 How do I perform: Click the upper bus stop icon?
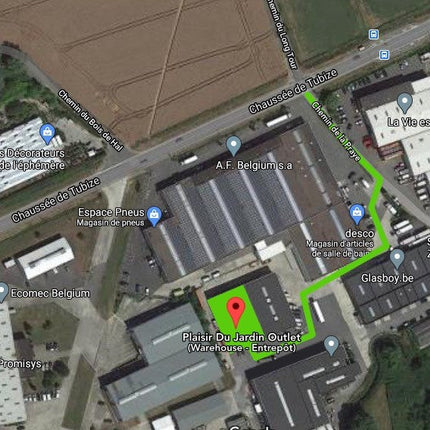(374, 34)
